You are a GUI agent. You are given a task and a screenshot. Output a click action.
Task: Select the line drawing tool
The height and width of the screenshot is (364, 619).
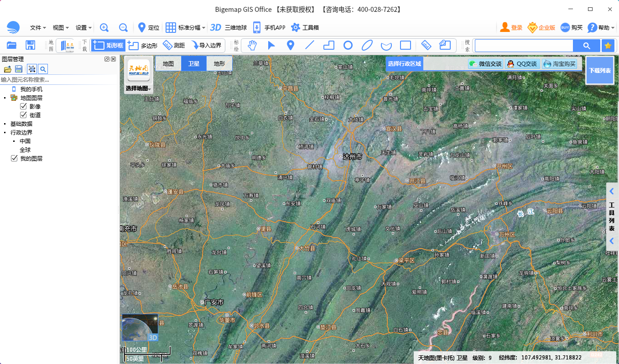[310, 45]
